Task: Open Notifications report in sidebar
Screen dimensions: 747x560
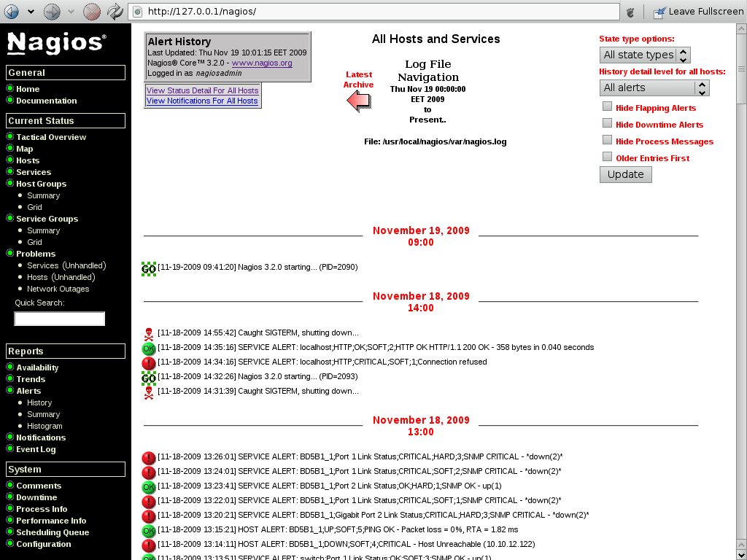Action: point(41,437)
